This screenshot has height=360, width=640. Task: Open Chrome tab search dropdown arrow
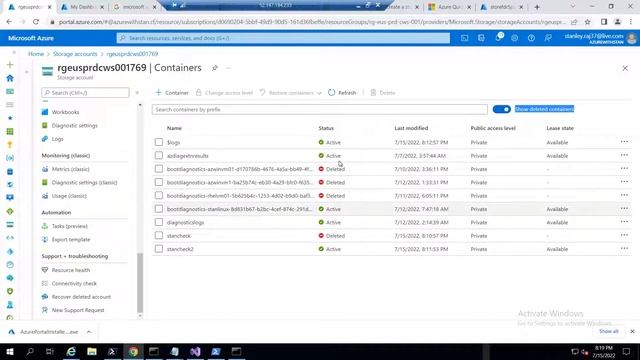(573, 7)
